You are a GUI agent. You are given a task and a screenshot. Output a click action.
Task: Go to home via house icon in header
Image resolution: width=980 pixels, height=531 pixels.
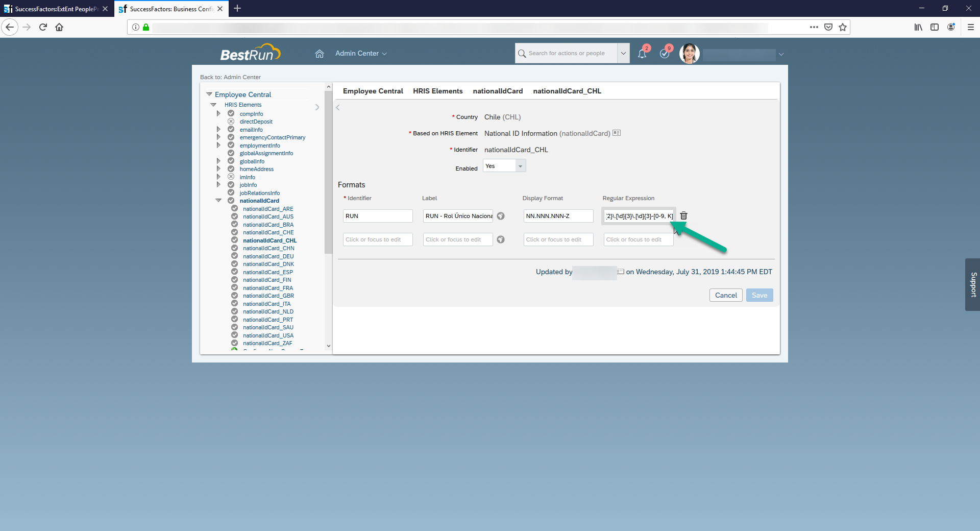[x=320, y=54]
